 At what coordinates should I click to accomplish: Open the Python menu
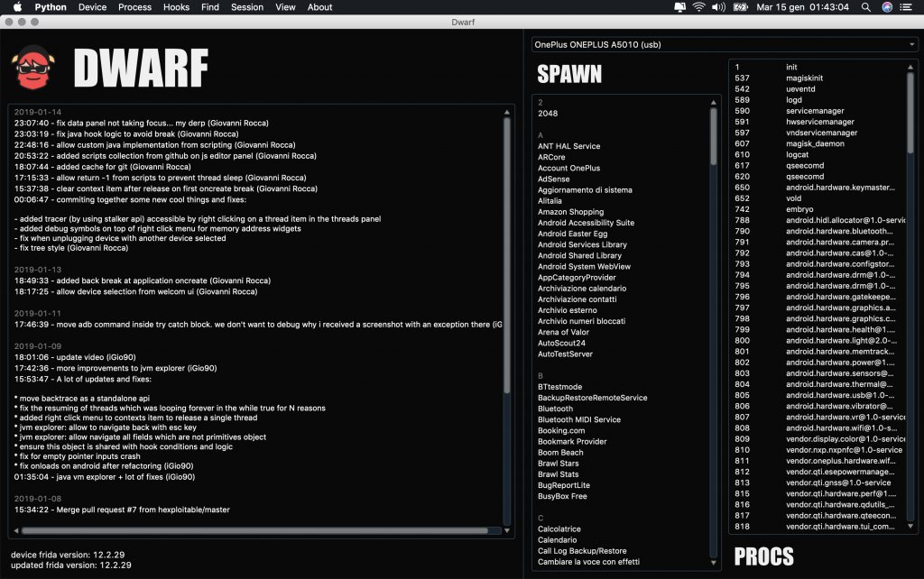51,7
